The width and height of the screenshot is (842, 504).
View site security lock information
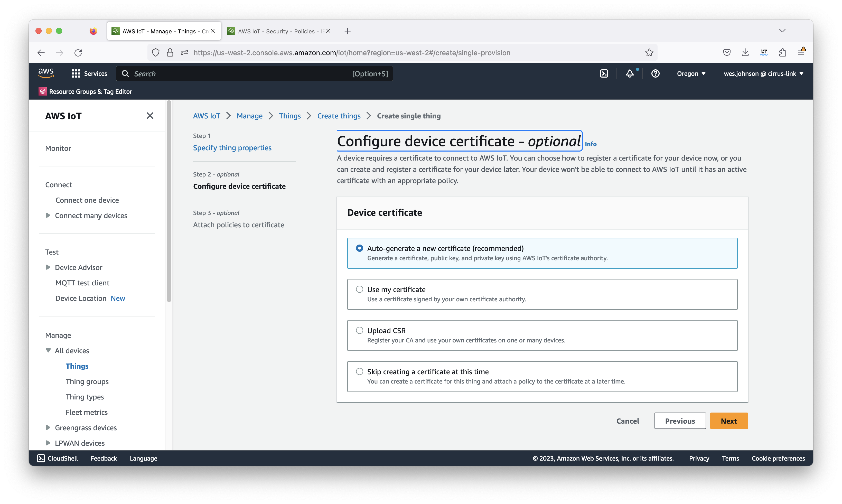tap(170, 53)
